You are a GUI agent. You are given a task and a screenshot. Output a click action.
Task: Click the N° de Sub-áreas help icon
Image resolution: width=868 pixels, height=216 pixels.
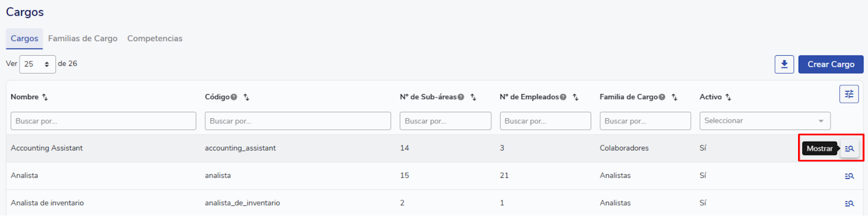[461, 97]
